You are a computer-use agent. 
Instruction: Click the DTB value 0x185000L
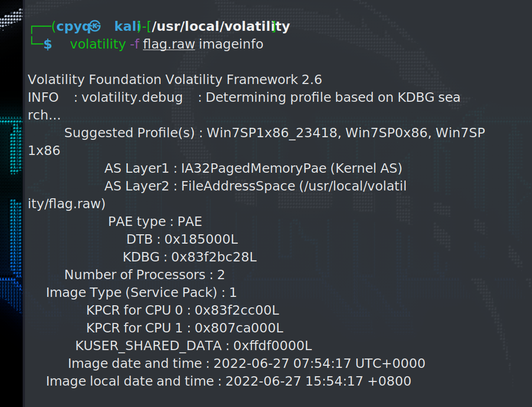[201, 240]
